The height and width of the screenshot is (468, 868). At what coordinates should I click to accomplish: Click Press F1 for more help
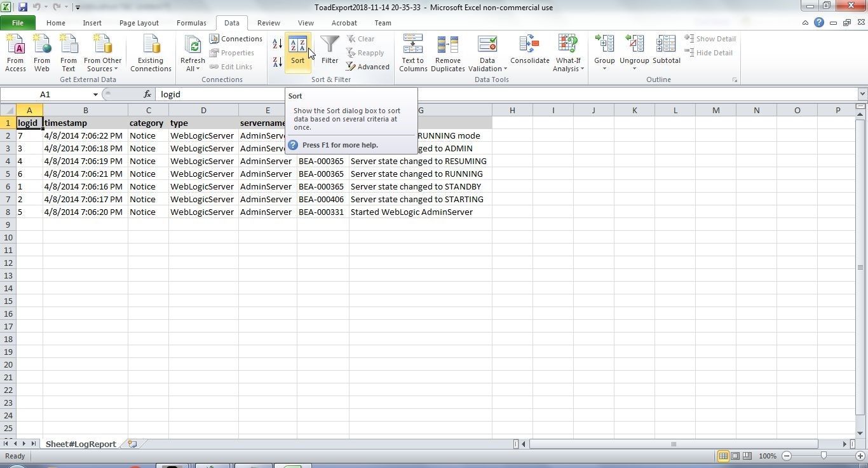pos(340,145)
